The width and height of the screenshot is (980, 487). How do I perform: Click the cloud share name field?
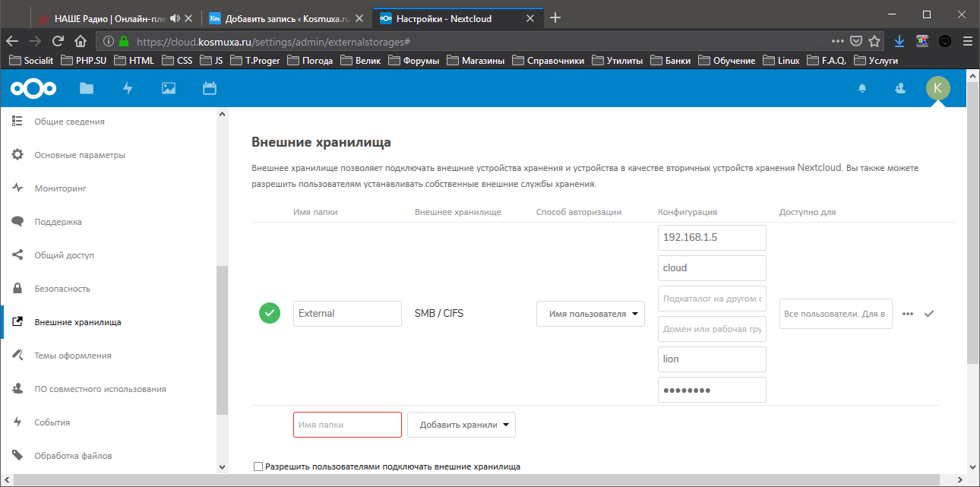712,268
